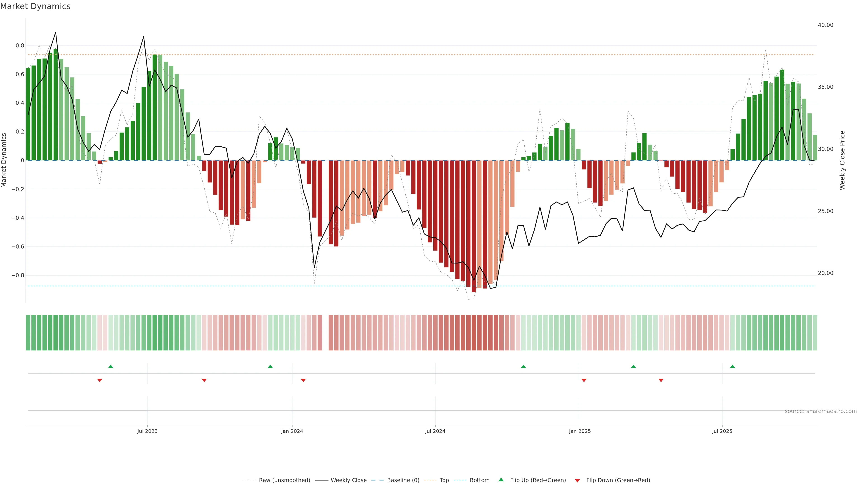Screen dimensions: 868x488
Task: Click the Flip Down marker near September 2023
Action: (204, 380)
